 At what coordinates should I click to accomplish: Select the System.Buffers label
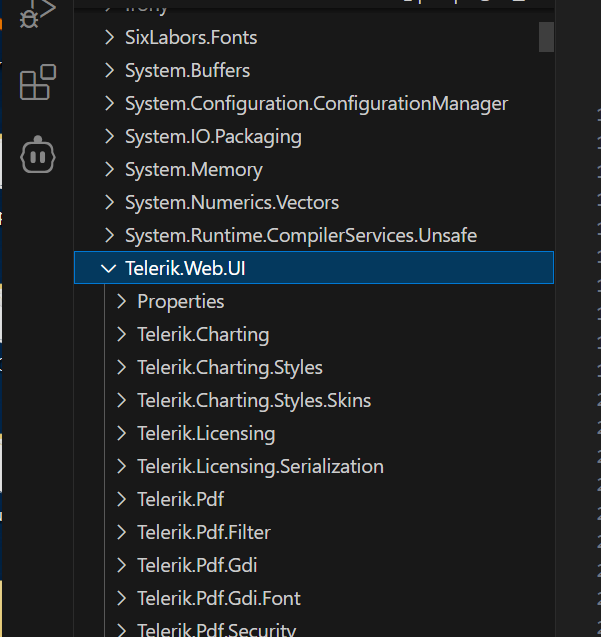[187, 71]
